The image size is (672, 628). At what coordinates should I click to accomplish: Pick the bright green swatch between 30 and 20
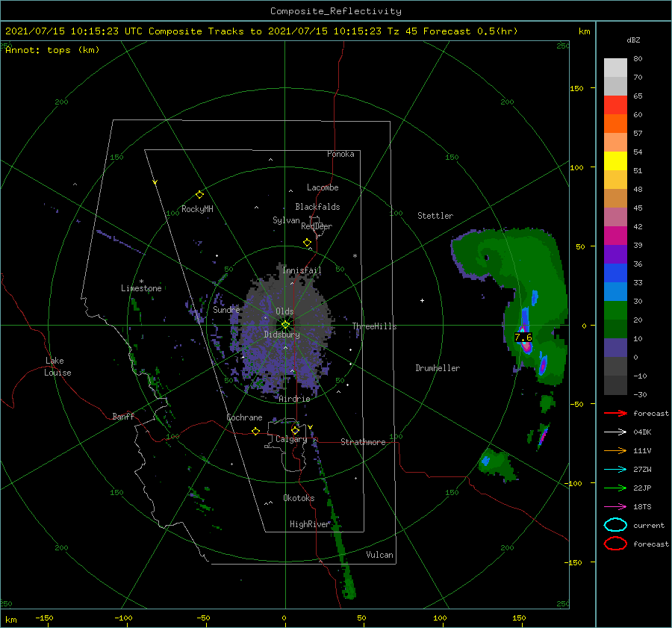tap(615, 311)
